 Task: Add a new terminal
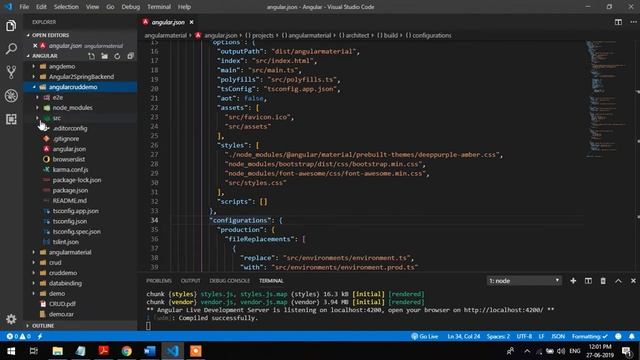pyautogui.click(x=573, y=281)
